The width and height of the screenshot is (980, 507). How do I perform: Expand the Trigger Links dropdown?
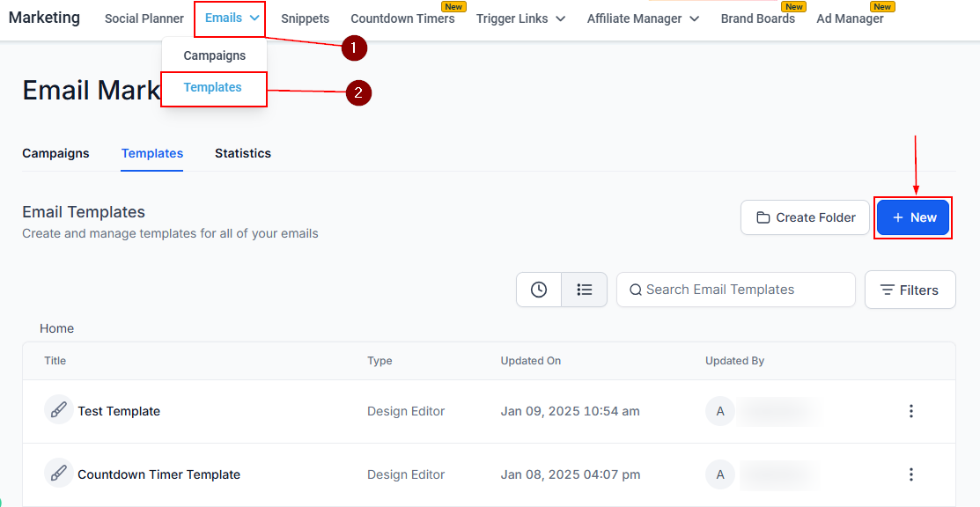pyautogui.click(x=520, y=18)
